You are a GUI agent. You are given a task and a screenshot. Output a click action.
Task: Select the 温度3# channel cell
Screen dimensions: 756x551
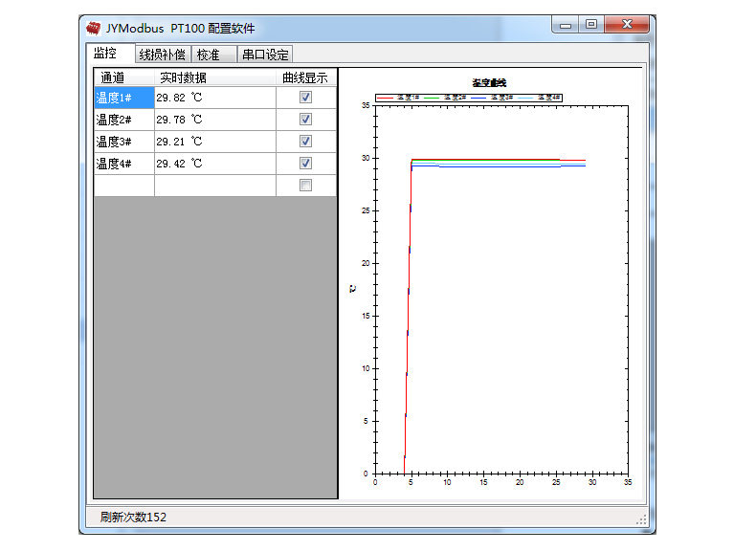123,142
